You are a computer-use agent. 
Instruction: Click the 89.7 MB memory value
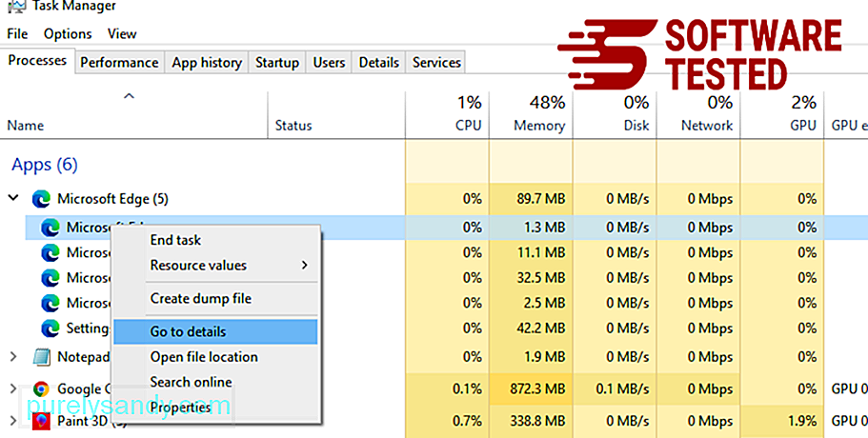point(541,199)
